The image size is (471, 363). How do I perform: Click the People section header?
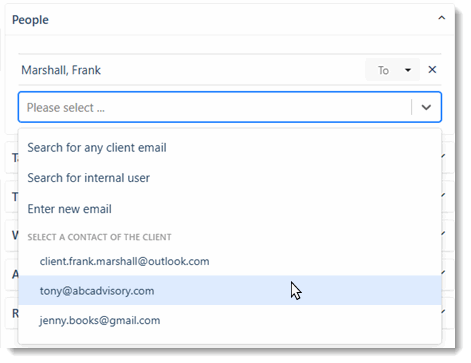click(x=230, y=20)
